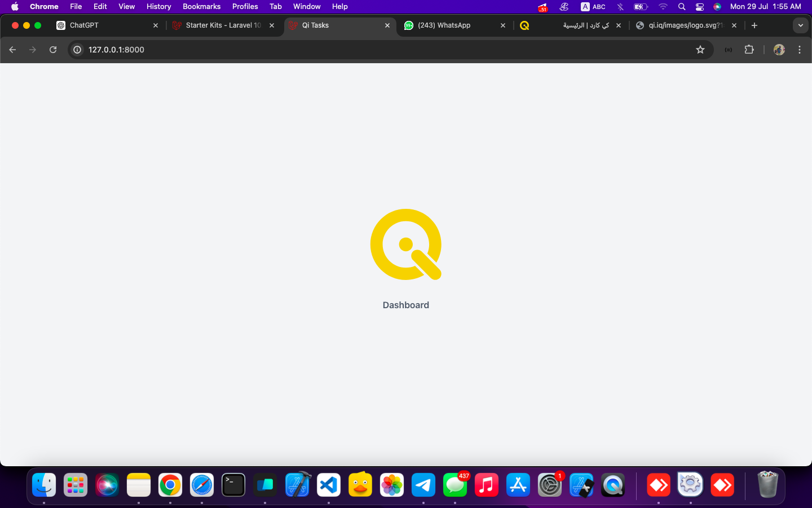Open the Bookmarks menu
Image resolution: width=812 pixels, height=508 pixels.
[202, 7]
